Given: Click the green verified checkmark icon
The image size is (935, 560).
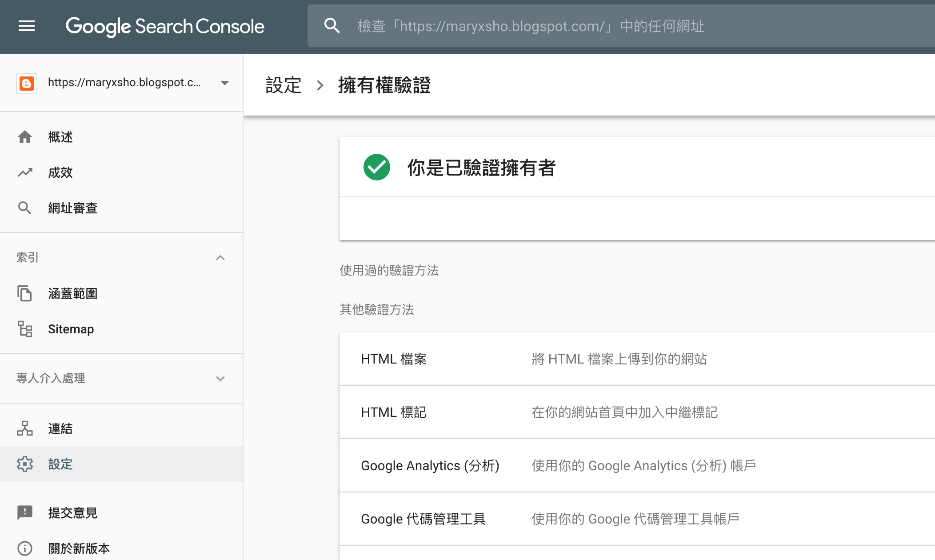Looking at the screenshot, I should tap(377, 167).
